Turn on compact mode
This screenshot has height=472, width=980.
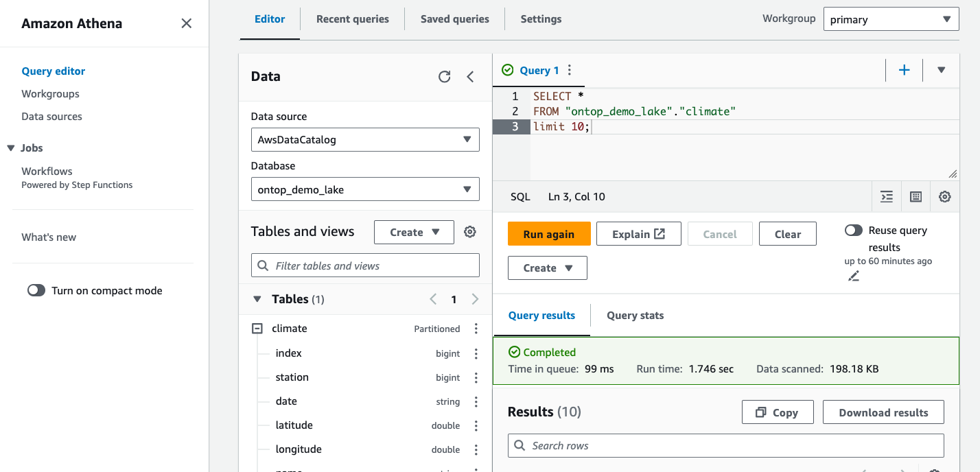click(36, 290)
